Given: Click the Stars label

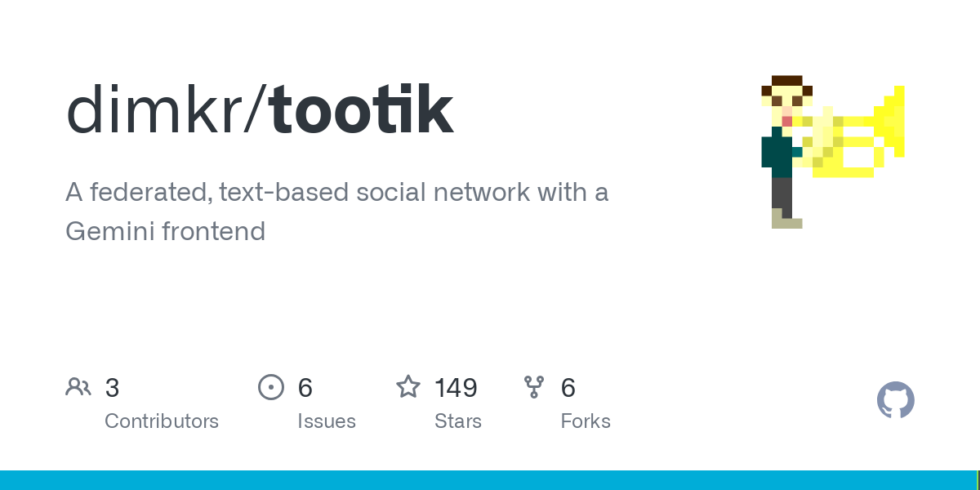Looking at the screenshot, I should point(458,421).
